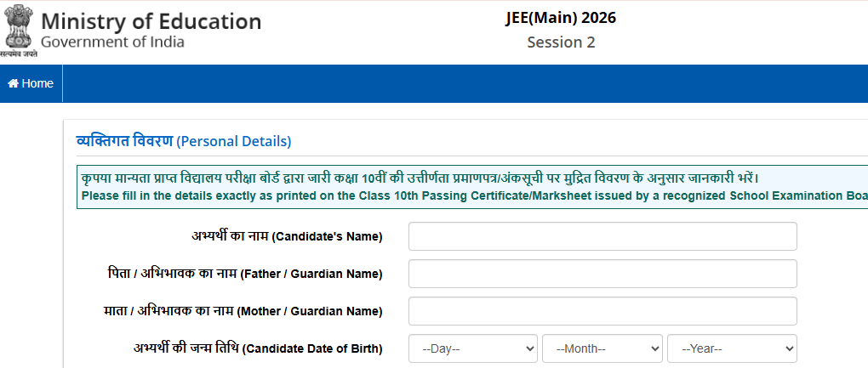Click the Personal Details section heading

point(184,140)
